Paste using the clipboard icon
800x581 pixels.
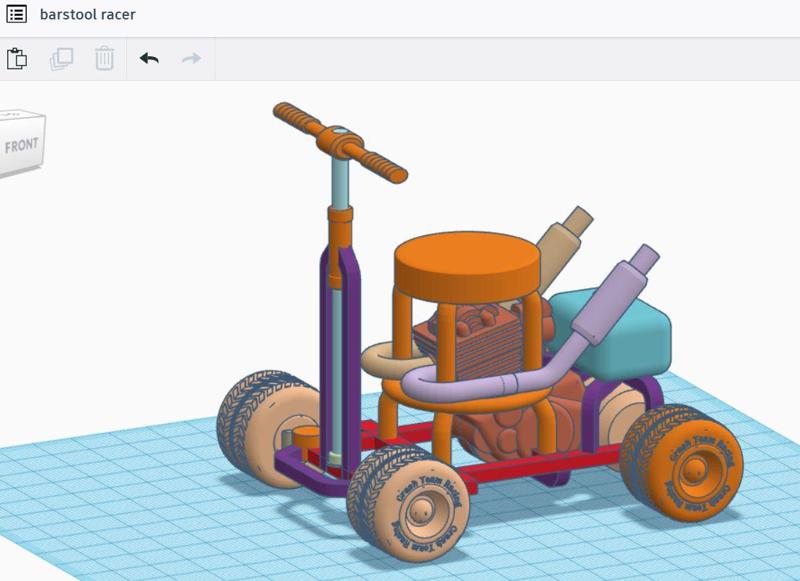(17, 58)
